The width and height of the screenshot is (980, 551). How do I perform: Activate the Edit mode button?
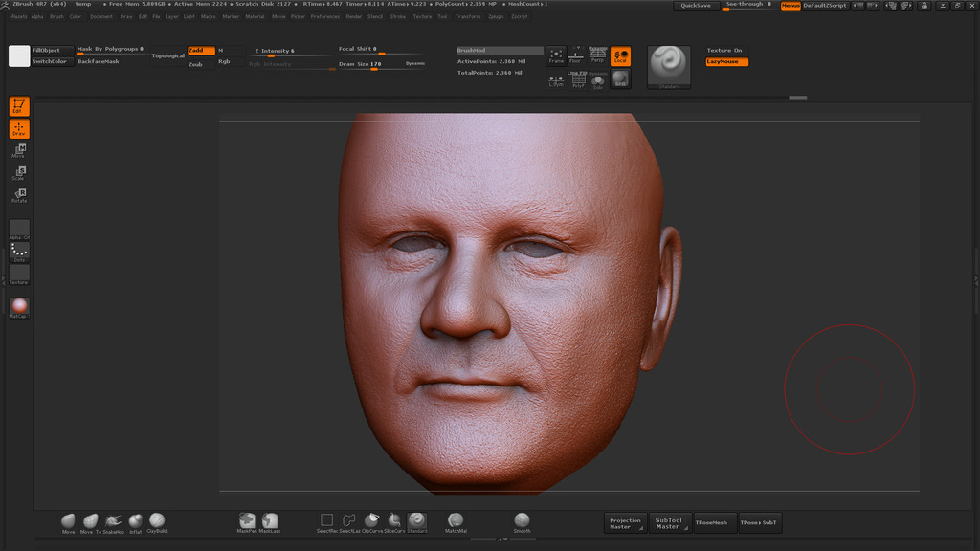pyautogui.click(x=19, y=106)
